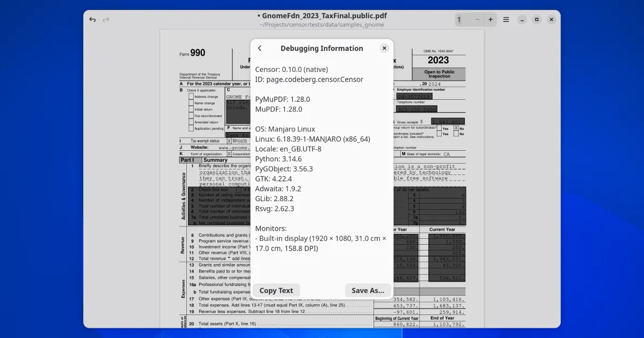This screenshot has height=338, width=644.
Task: Click the line 'GLib: 2.88.2'
Action: 275,199
